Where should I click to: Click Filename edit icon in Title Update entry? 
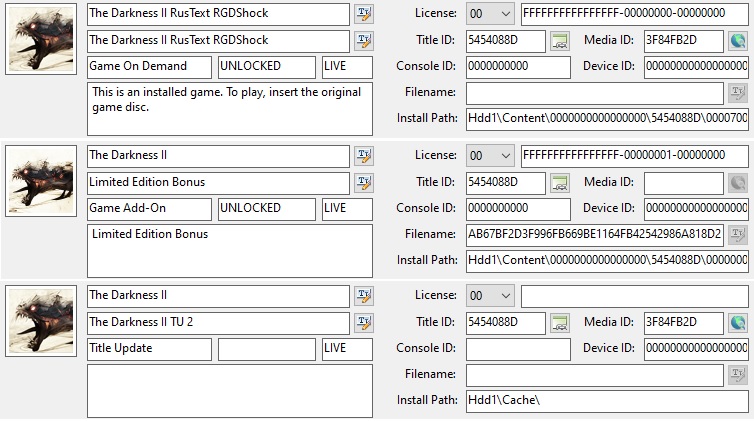click(738, 375)
